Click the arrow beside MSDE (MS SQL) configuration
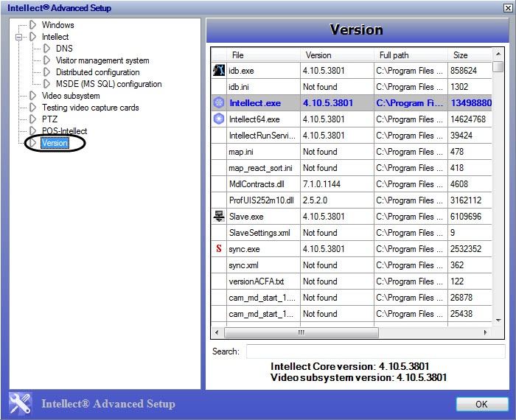 pos(47,84)
